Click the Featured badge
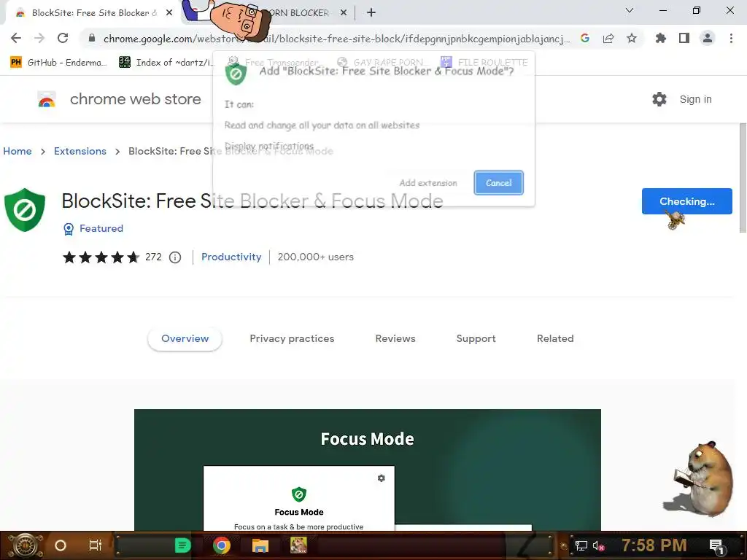This screenshot has height=560, width=747. coord(93,228)
